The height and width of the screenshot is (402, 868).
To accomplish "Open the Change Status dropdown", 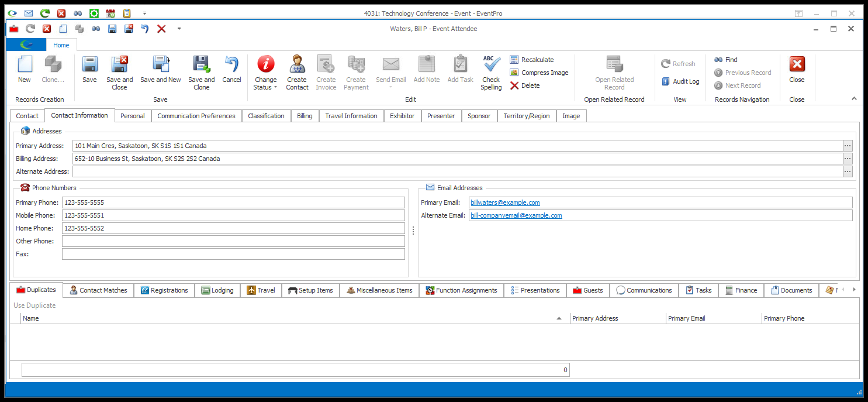I will pyautogui.click(x=265, y=73).
